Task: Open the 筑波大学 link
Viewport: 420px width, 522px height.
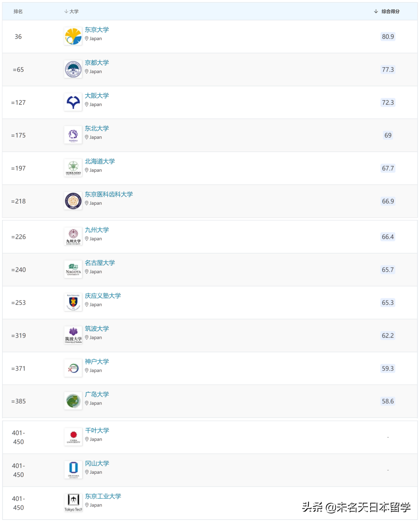Action: click(x=97, y=329)
